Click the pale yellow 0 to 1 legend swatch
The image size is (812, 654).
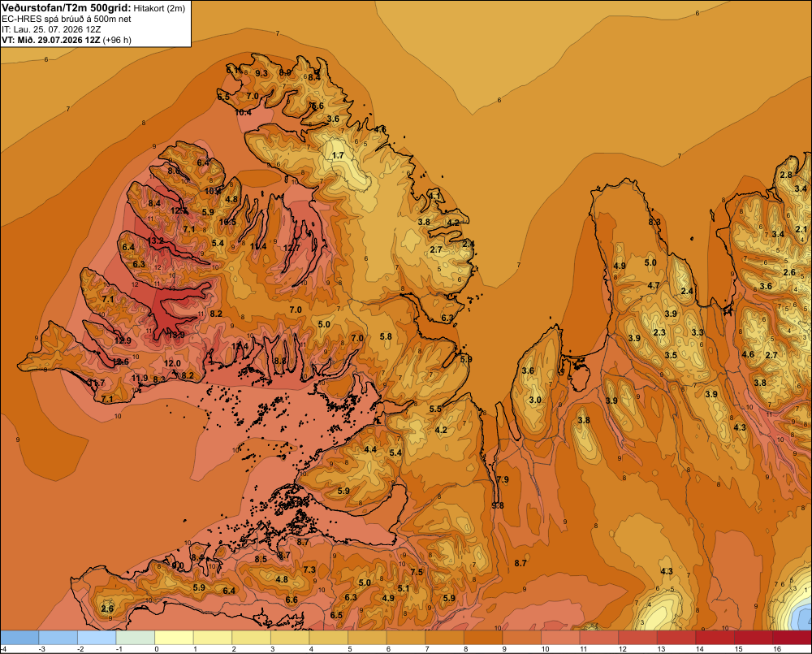[174, 638]
